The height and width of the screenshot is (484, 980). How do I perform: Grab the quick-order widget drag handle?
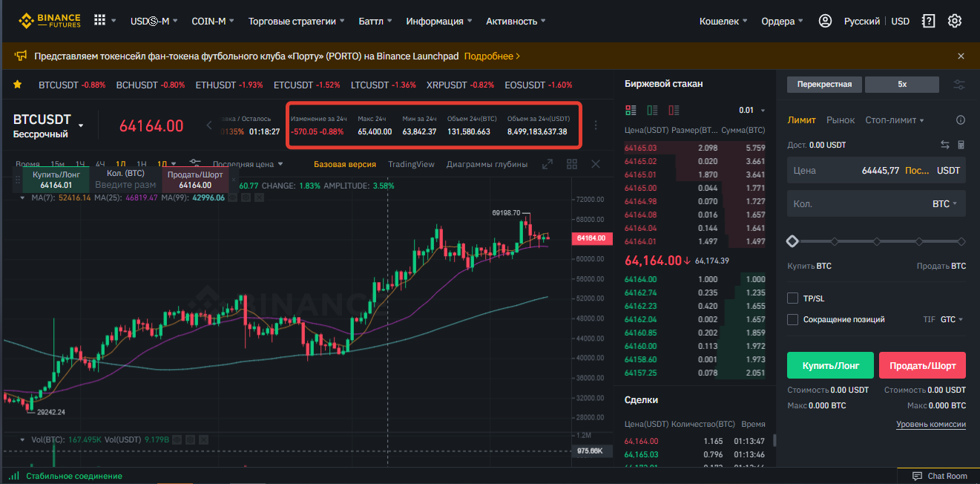(18, 179)
